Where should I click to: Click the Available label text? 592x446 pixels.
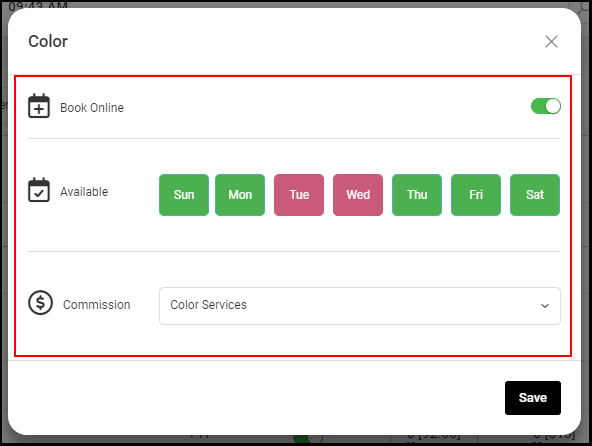click(84, 192)
